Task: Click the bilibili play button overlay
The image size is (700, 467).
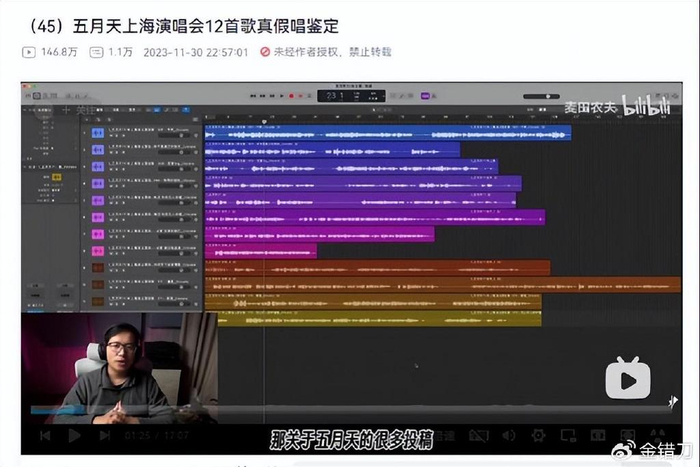Action: 628,378
